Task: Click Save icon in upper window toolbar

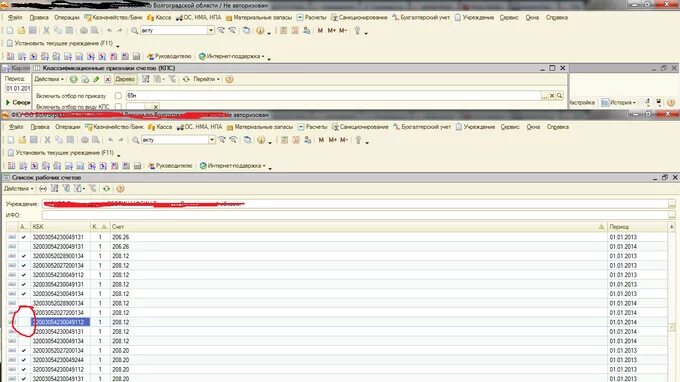Action: click(33, 30)
